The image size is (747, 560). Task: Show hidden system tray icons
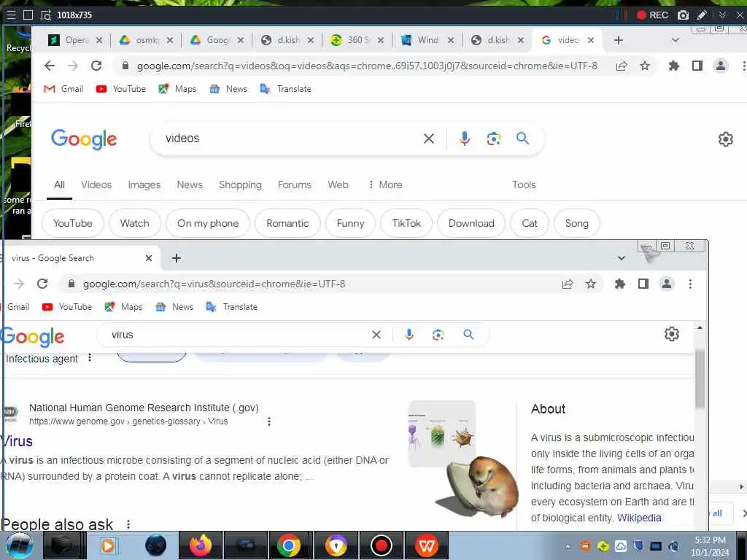pyautogui.click(x=568, y=546)
